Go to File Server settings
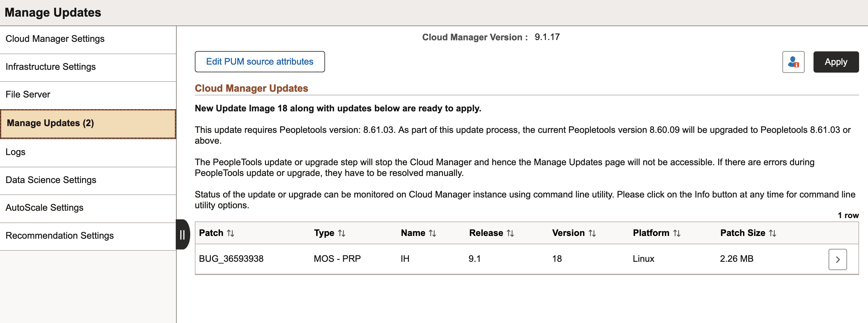Viewport: 868px width, 323px height. [x=28, y=94]
